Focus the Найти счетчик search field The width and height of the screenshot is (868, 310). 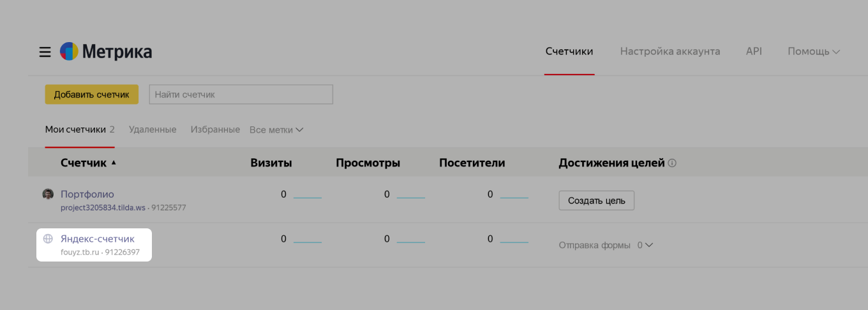[241, 94]
